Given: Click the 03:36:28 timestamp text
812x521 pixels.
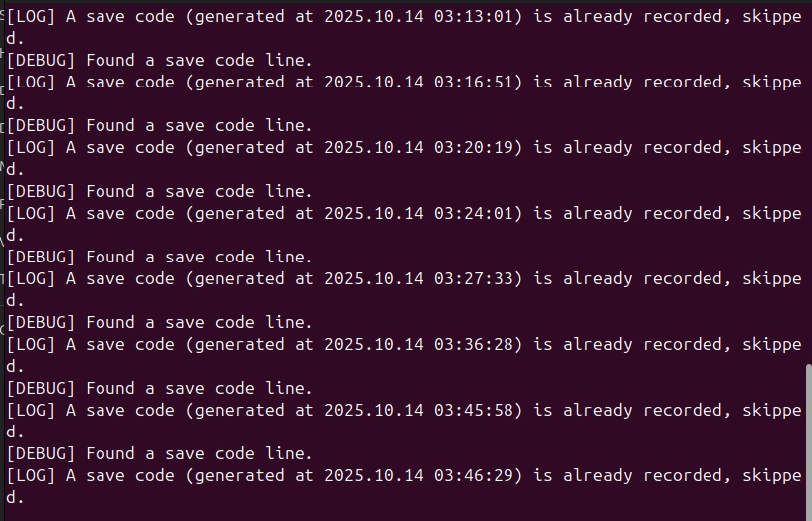Looking at the screenshot, I should coord(473,345).
